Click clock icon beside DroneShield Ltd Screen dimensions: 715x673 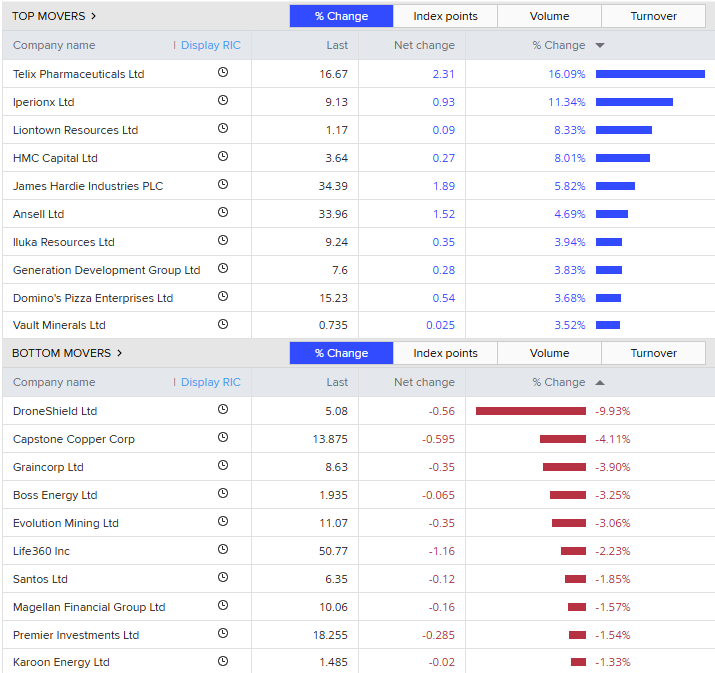222,410
